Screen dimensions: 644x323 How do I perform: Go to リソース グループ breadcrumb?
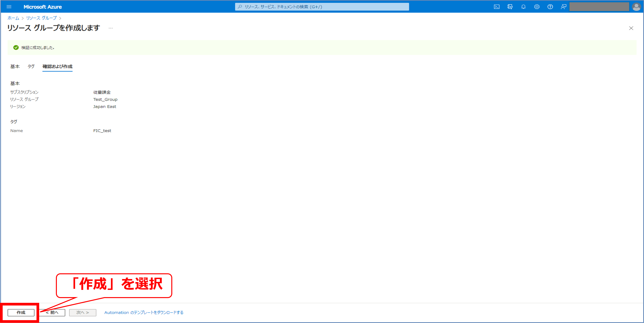click(x=41, y=18)
